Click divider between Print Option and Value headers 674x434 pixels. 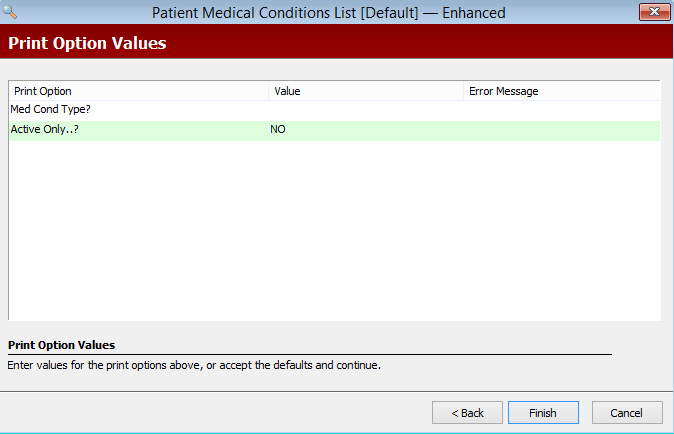pyautogui.click(x=268, y=91)
